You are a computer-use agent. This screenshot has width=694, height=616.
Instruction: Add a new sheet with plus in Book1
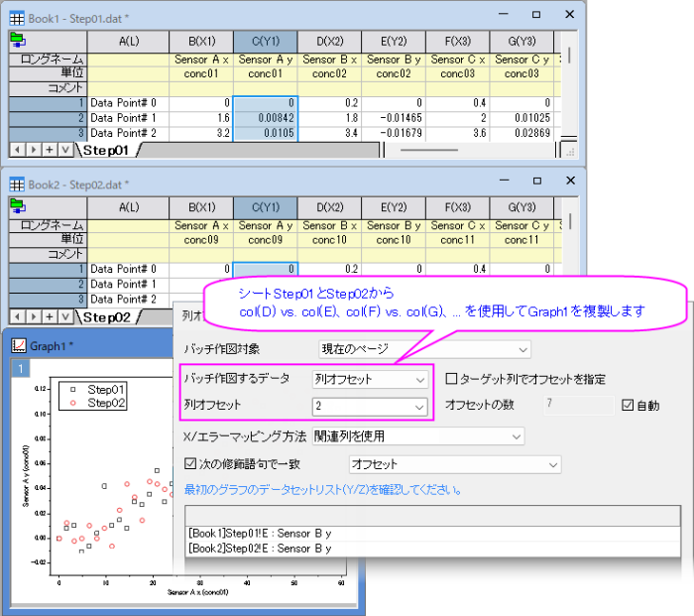point(50,150)
